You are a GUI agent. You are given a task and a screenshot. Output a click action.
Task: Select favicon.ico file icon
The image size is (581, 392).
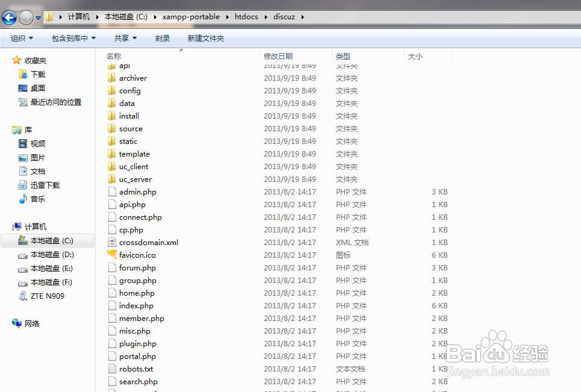(112, 255)
